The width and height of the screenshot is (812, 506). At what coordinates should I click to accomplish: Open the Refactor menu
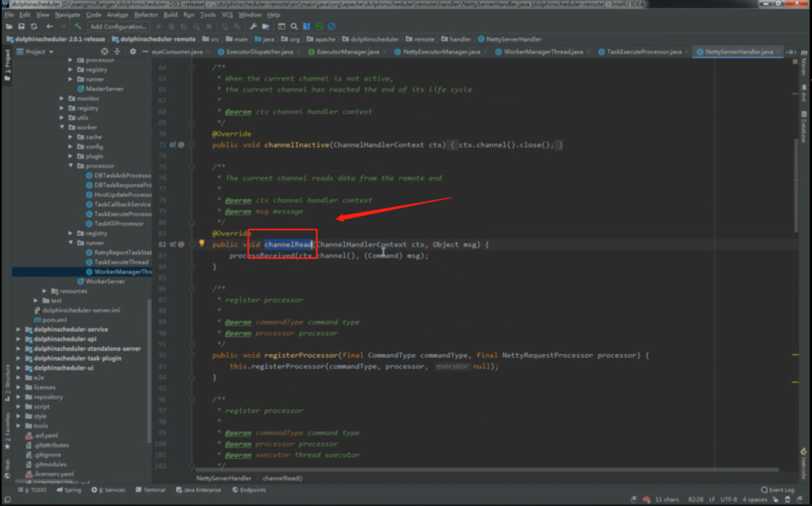[146, 15]
